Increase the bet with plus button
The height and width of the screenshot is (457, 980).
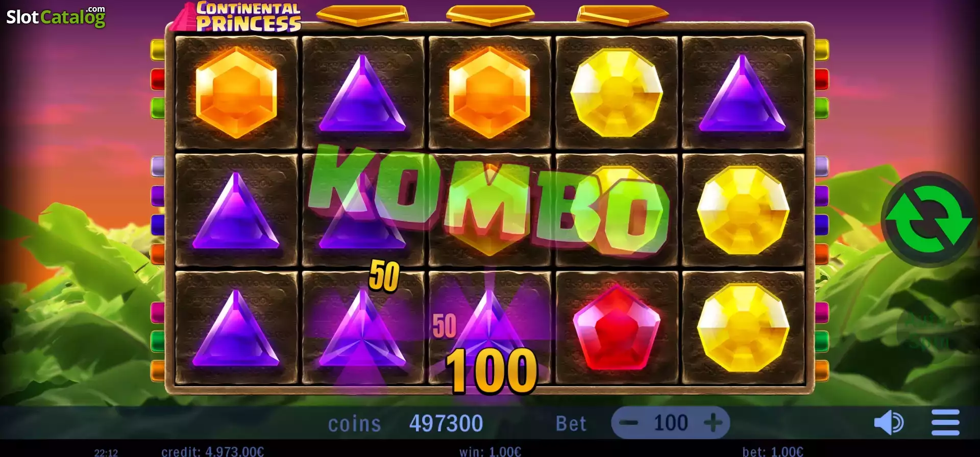click(x=713, y=422)
